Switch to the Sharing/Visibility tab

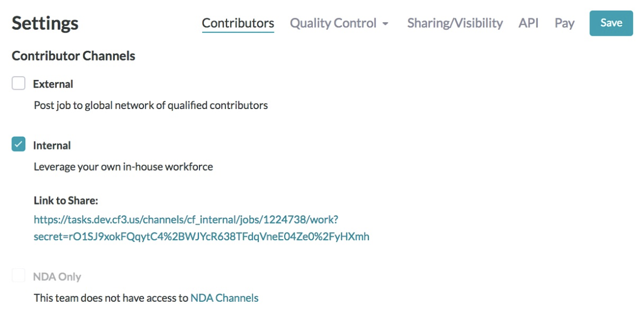(x=455, y=23)
